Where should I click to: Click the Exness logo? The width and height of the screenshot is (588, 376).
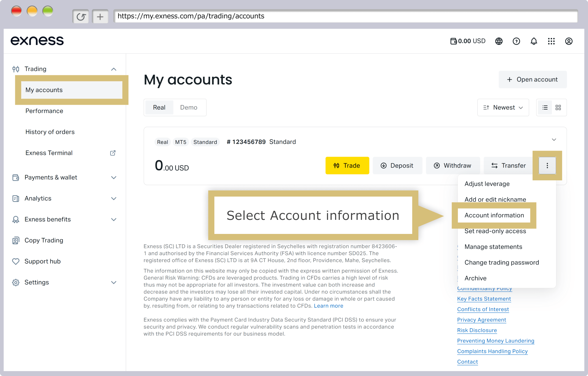click(x=37, y=41)
